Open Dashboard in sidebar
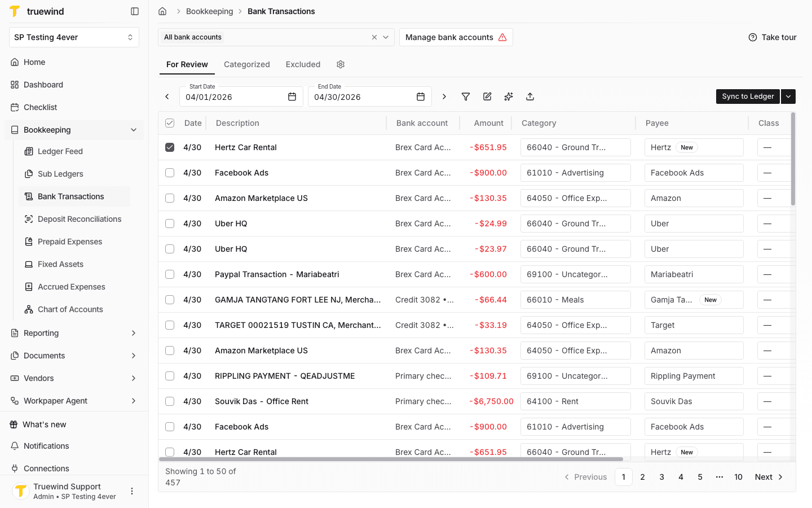Screen dimensions: 812x508 point(74,85)
